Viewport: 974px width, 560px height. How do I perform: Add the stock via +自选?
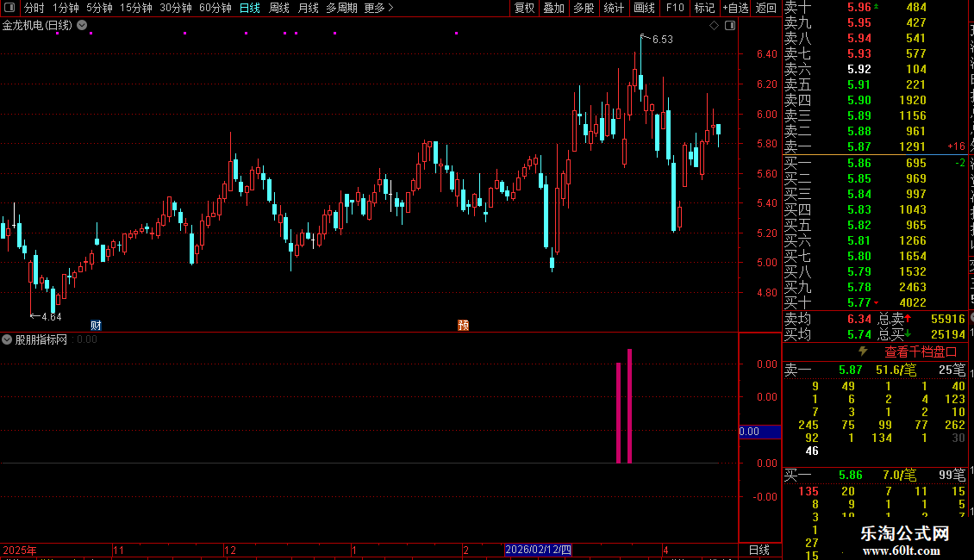(735, 8)
